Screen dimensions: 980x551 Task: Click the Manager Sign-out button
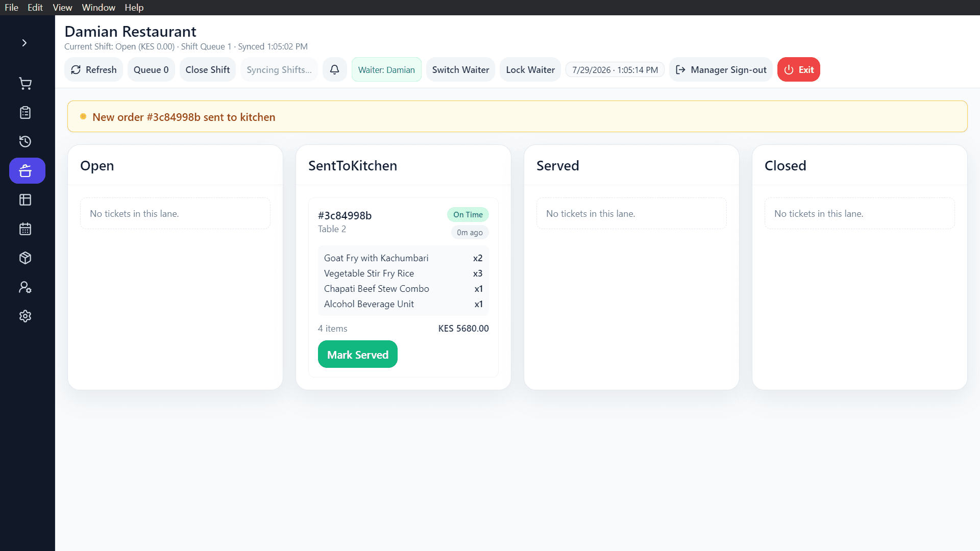tap(721, 69)
